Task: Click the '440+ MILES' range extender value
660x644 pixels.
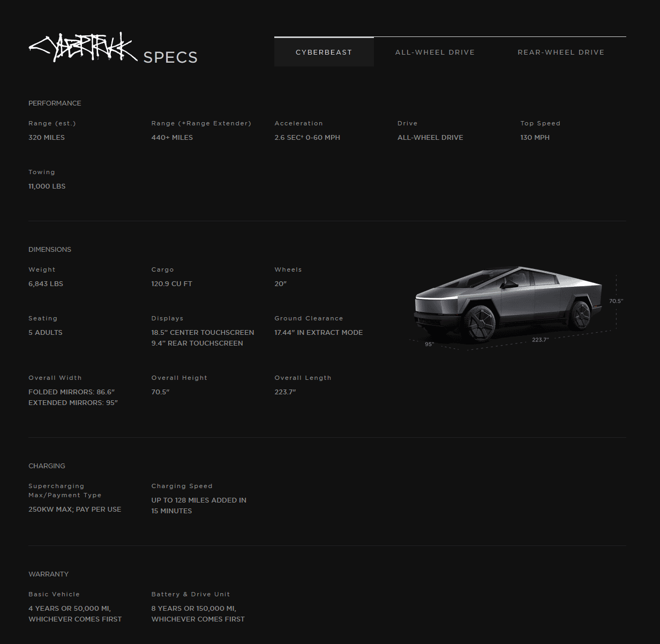Action: [x=172, y=137]
